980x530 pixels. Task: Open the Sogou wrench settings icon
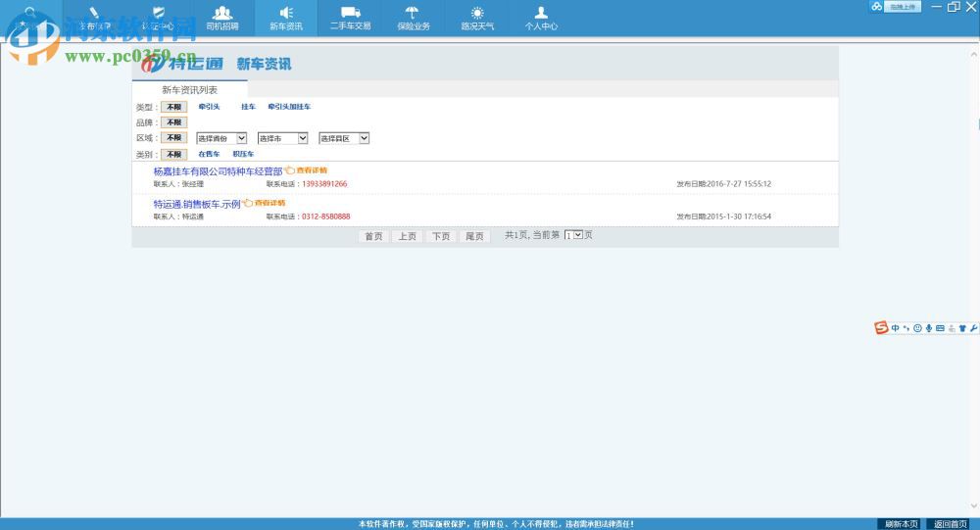(974, 328)
